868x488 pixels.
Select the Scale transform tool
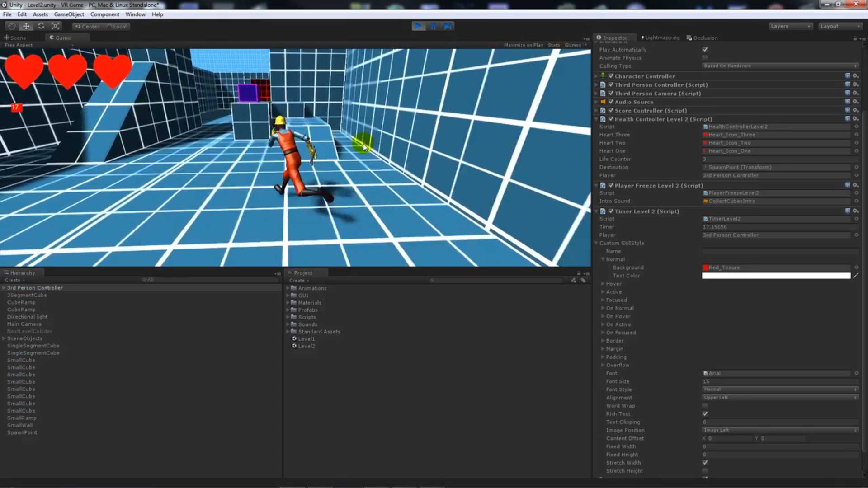pos(56,26)
